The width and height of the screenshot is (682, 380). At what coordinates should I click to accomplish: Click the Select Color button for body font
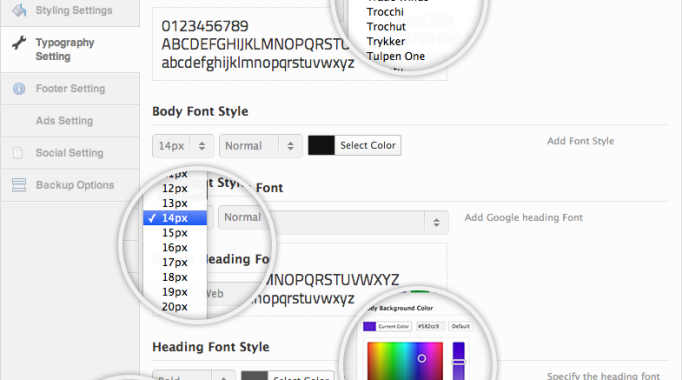pyautogui.click(x=368, y=146)
